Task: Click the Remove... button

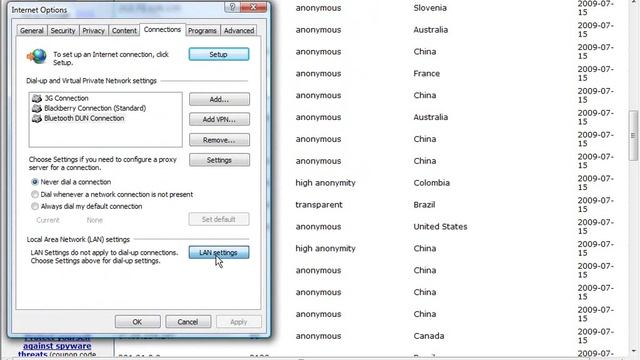Action: click(x=219, y=140)
